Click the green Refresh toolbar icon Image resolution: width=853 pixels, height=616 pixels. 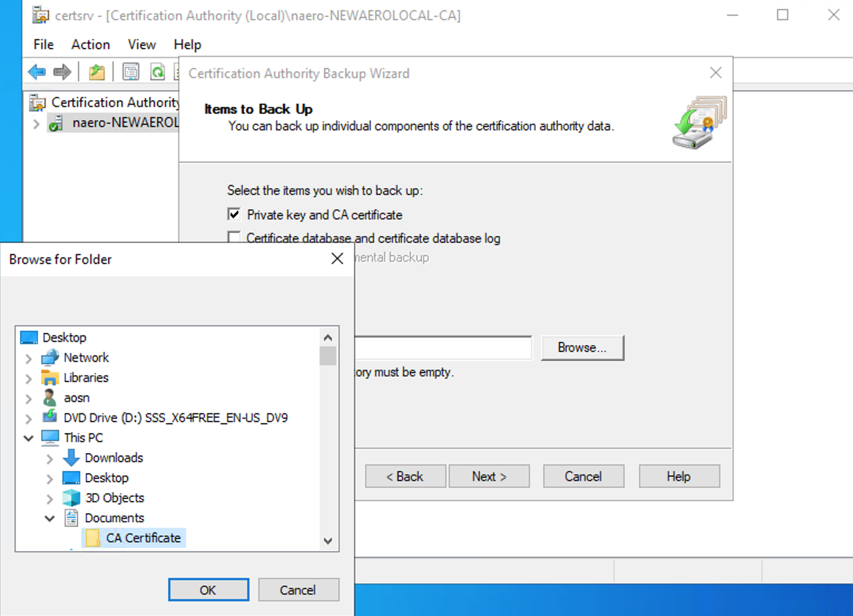(x=158, y=72)
